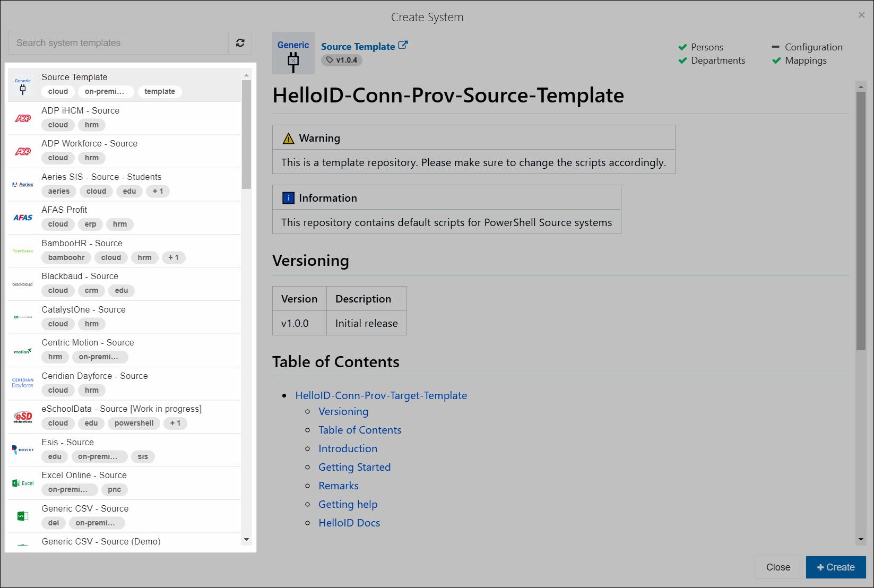The image size is (874, 588).
Task: Click the Close button
Action: pos(778,567)
